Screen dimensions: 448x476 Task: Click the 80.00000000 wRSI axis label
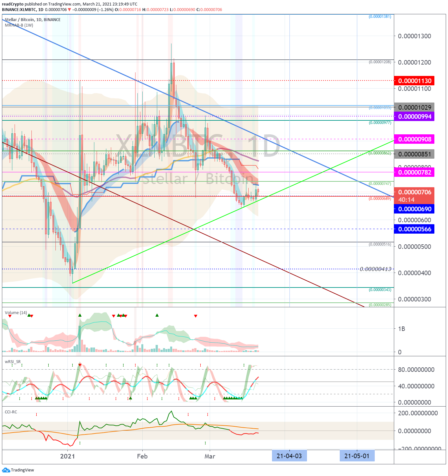[x=416, y=370]
